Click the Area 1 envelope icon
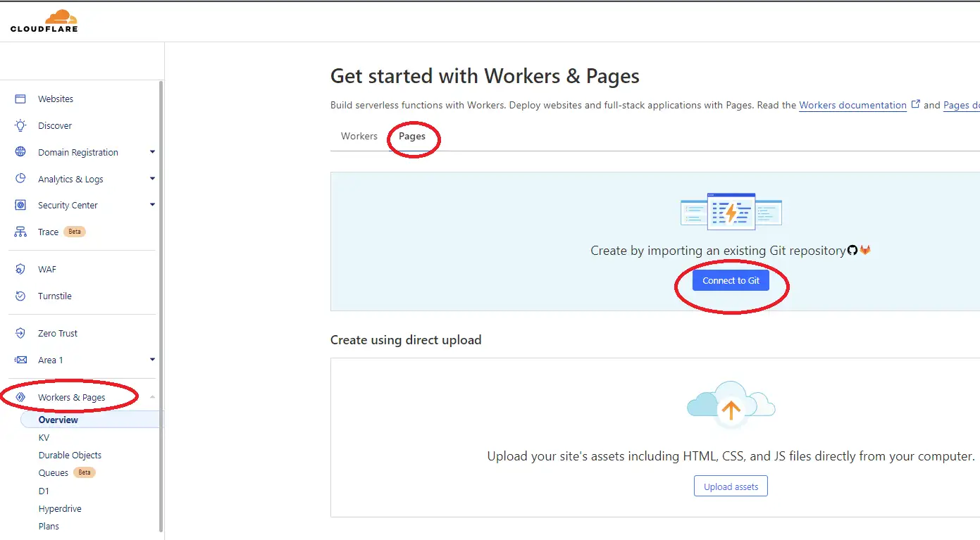This screenshot has width=980, height=540. 20,360
